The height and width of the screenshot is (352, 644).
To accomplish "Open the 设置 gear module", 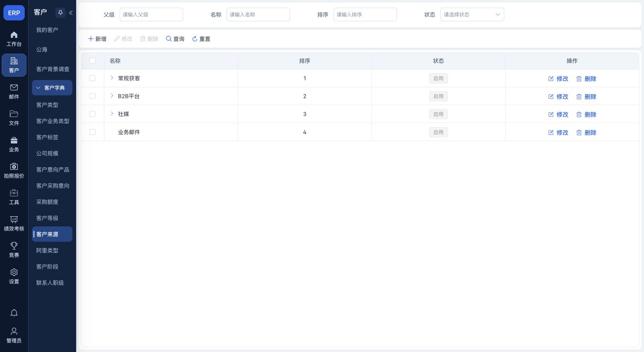I will tap(14, 276).
